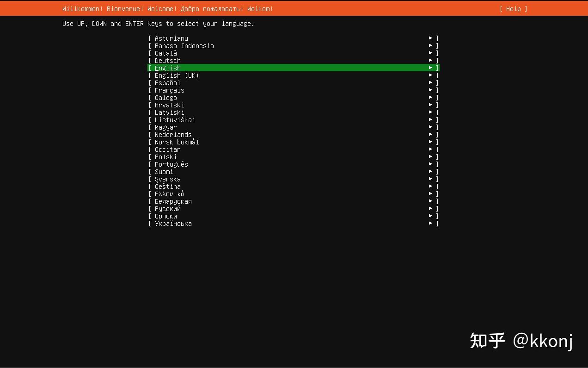Select Latviski from the list
This screenshot has height=368, width=588.
point(169,112)
